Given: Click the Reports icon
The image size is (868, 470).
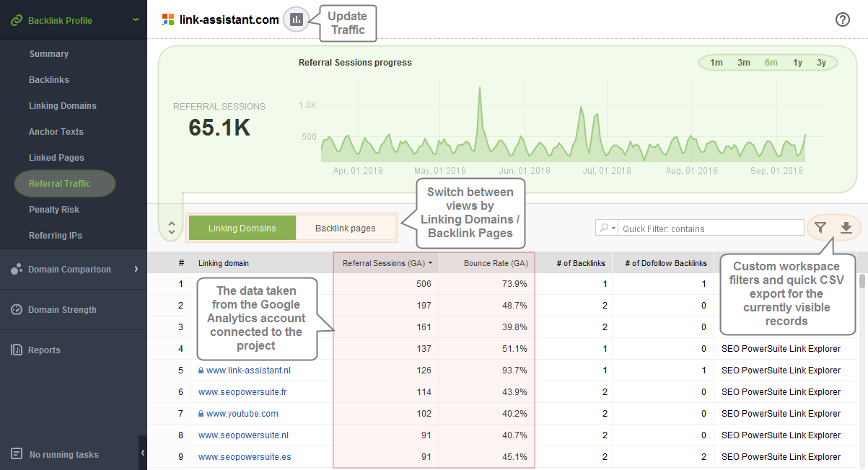Looking at the screenshot, I should click(x=17, y=350).
